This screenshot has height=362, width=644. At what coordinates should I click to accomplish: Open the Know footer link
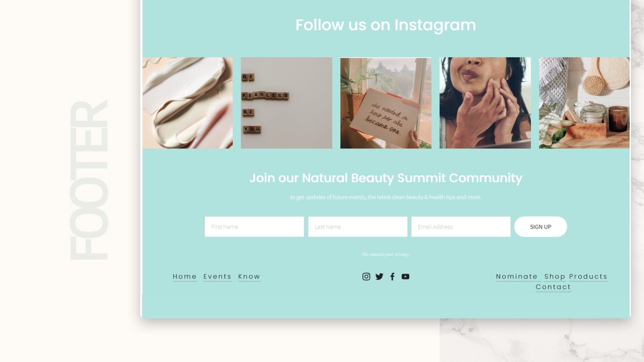click(x=249, y=277)
